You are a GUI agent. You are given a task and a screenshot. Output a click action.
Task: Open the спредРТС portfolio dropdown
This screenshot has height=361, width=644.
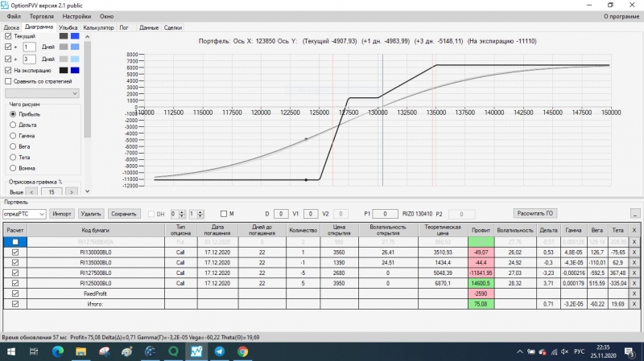pyautogui.click(x=24, y=214)
